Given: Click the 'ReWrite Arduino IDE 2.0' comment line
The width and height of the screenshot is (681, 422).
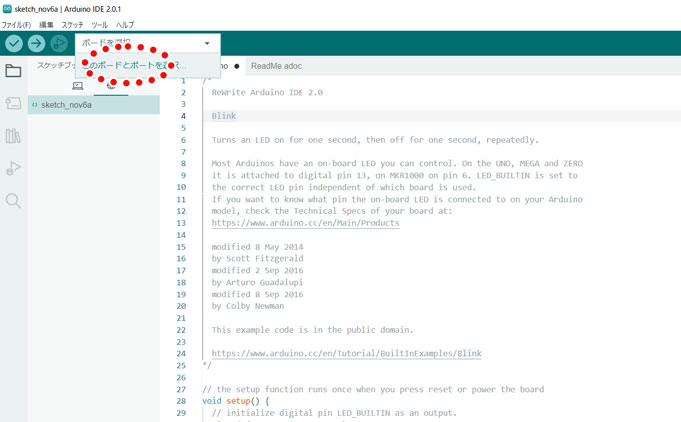Looking at the screenshot, I should (267, 92).
